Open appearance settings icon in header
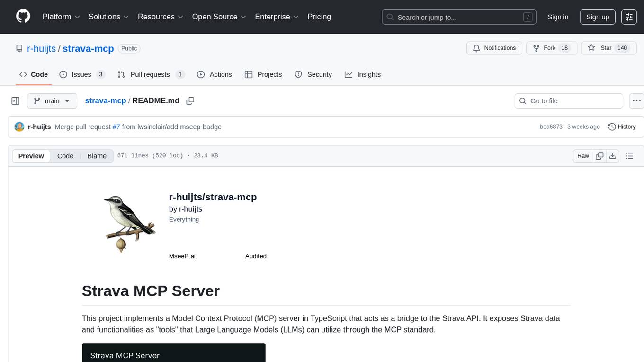This screenshot has height=362, width=644. [629, 17]
